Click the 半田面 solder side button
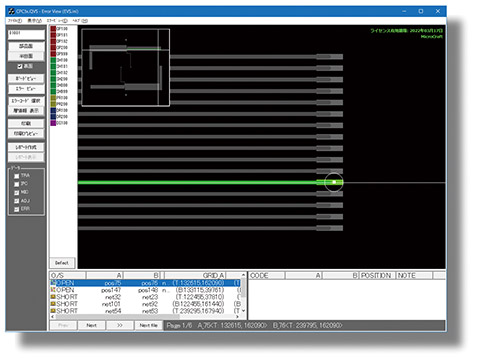Viewport: 480px width, 362px height. coord(26,56)
